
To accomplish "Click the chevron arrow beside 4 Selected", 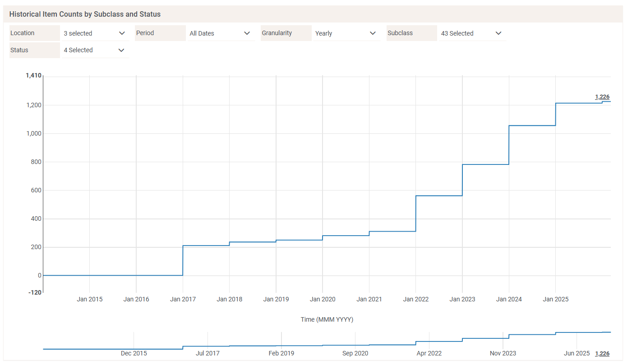I will point(121,50).
